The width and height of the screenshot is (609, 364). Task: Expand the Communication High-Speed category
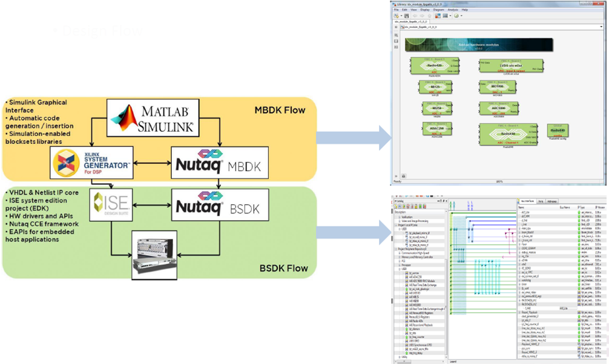click(400, 253)
